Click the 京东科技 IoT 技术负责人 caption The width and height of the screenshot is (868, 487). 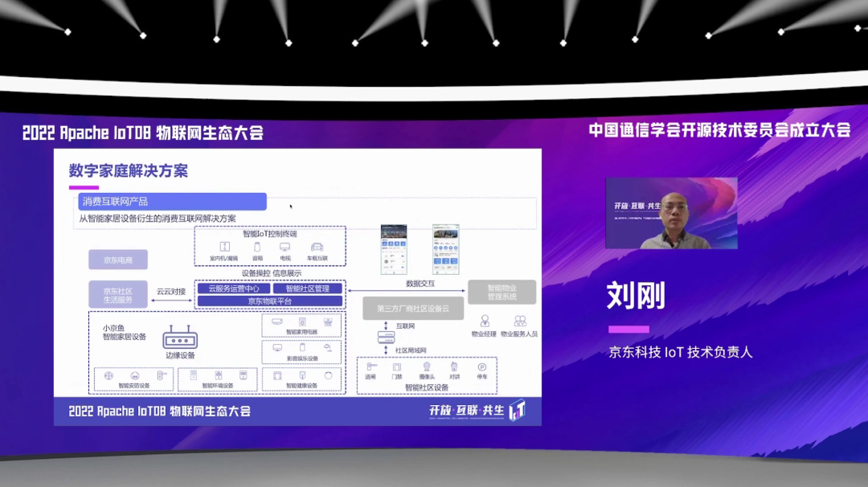681,352
